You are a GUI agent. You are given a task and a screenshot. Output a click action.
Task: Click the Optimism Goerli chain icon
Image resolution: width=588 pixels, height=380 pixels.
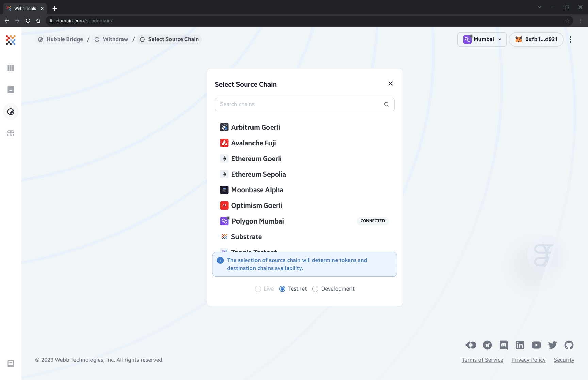point(224,205)
